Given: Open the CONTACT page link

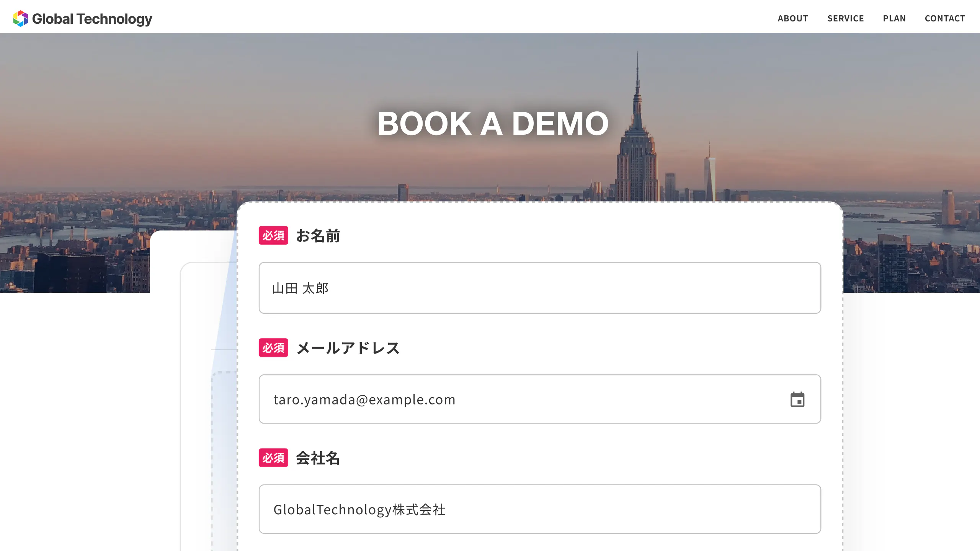Looking at the screenshot, I should (944, 18).
